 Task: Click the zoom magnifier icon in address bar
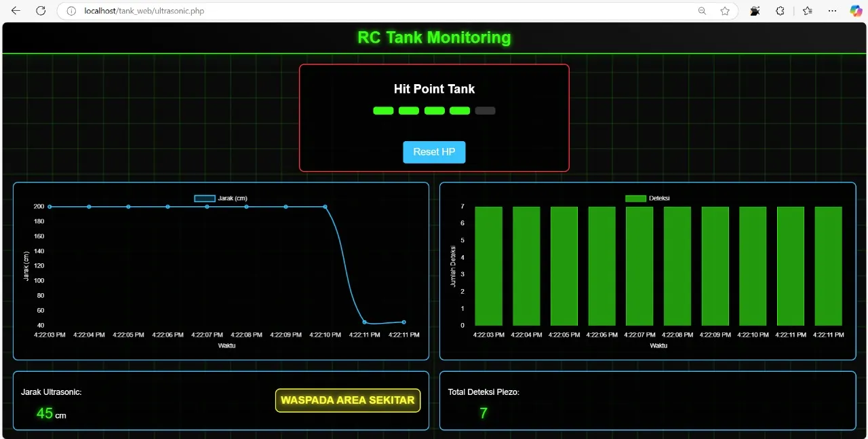[702, 11]
